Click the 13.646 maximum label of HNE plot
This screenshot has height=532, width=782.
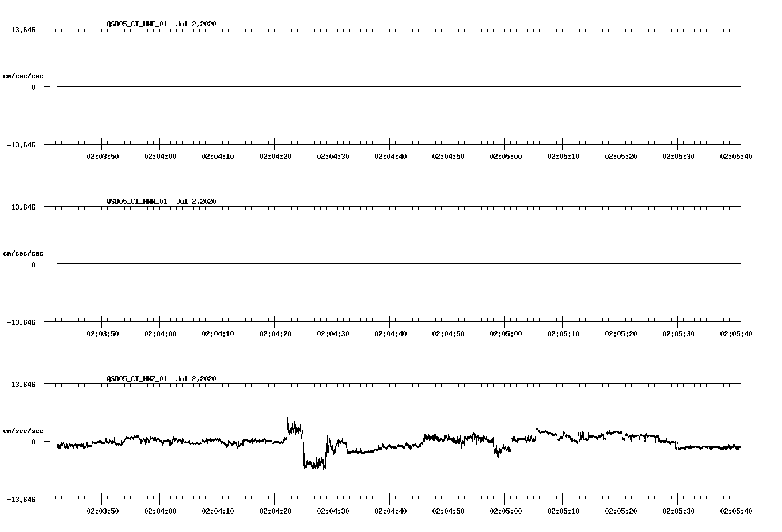point(24,29)
